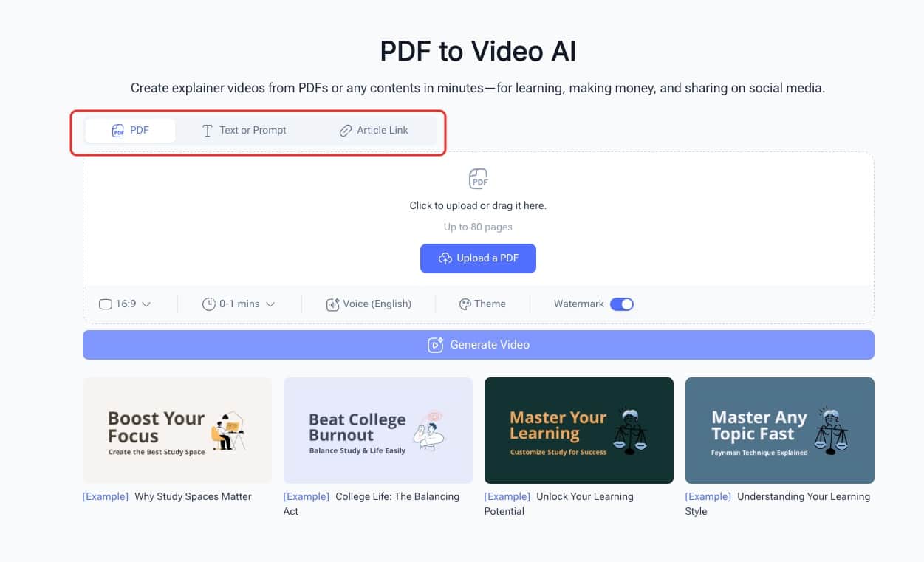Click the 'Up to 80 pages' text
The width and height of the screenshot is (924, 562).
tap(478, 227)
